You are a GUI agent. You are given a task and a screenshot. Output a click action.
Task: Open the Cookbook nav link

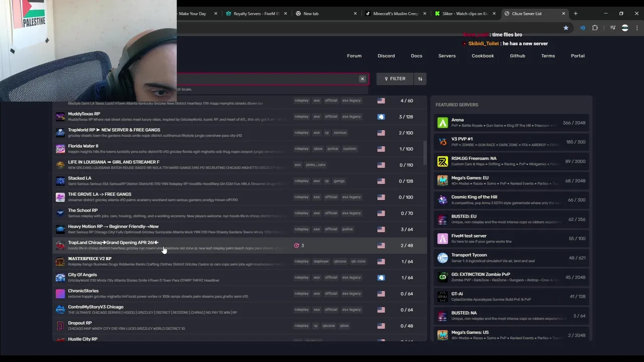click(x=482, y=56)
